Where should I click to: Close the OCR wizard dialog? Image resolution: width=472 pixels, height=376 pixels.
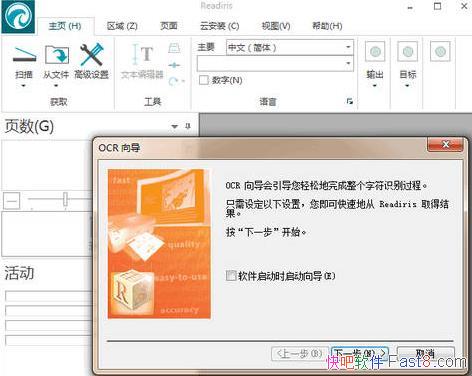coord(445,144)
